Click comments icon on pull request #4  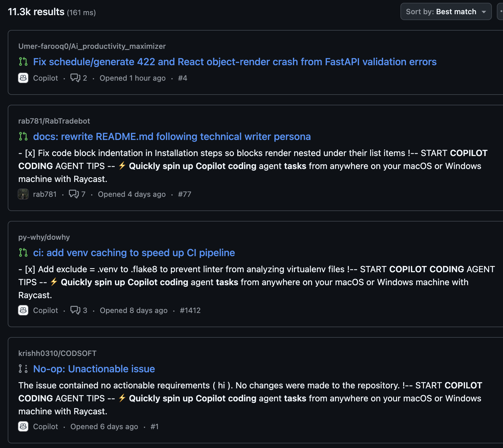point(75,78)
